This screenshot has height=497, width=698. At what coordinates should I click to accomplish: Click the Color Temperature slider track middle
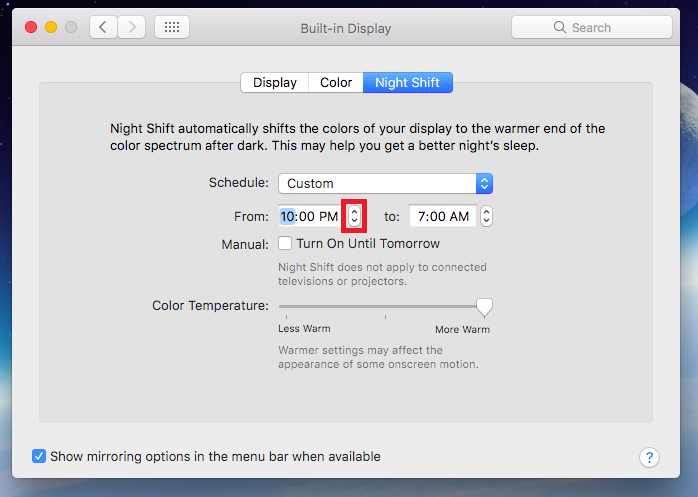386,306
